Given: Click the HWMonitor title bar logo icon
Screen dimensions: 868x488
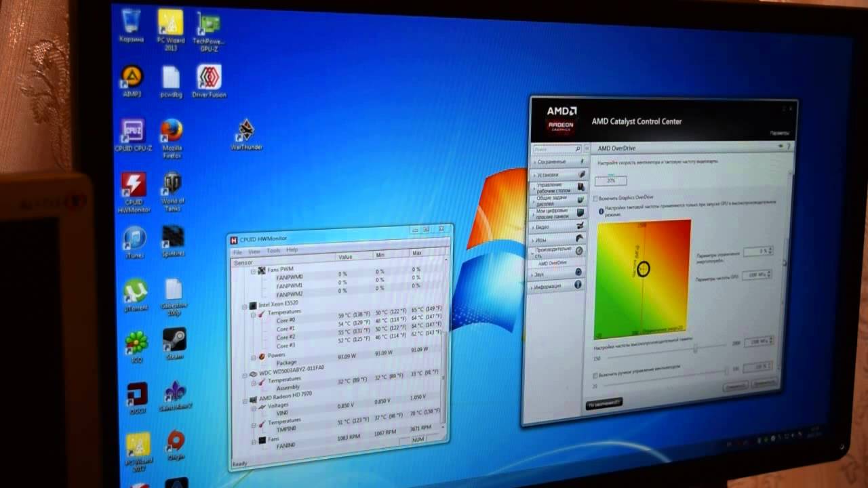Looking at the screenshot, I should [234, 239].
